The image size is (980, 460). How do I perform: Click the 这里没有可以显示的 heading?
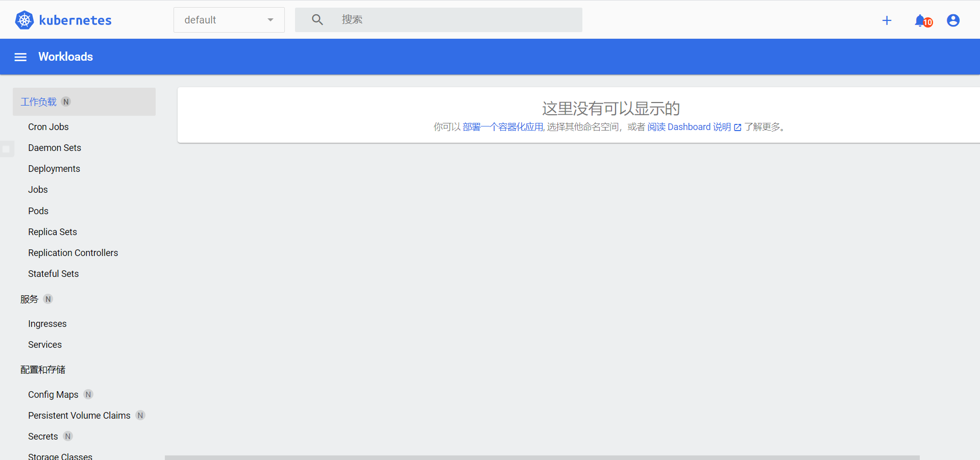point(611,108)
